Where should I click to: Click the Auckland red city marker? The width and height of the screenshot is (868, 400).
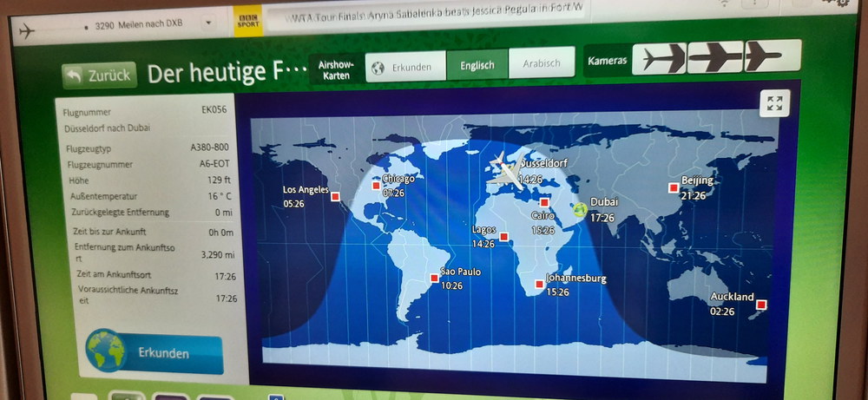(x=761, y=305)
